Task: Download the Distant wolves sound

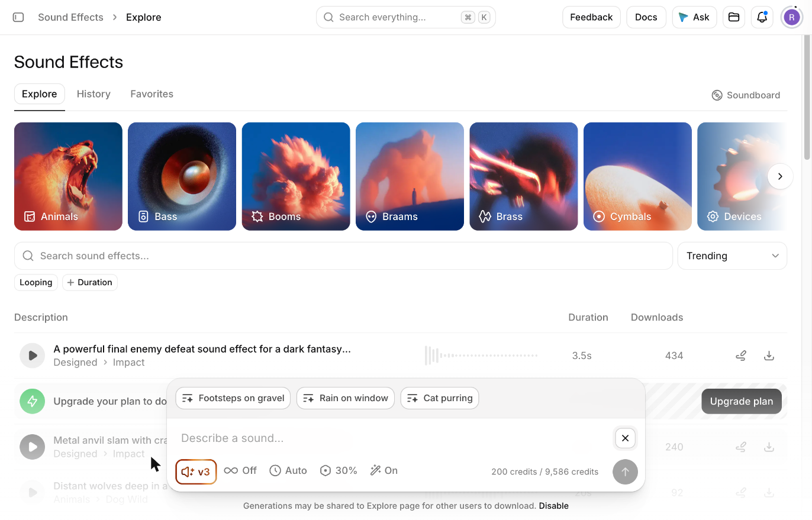Action: 769,492
